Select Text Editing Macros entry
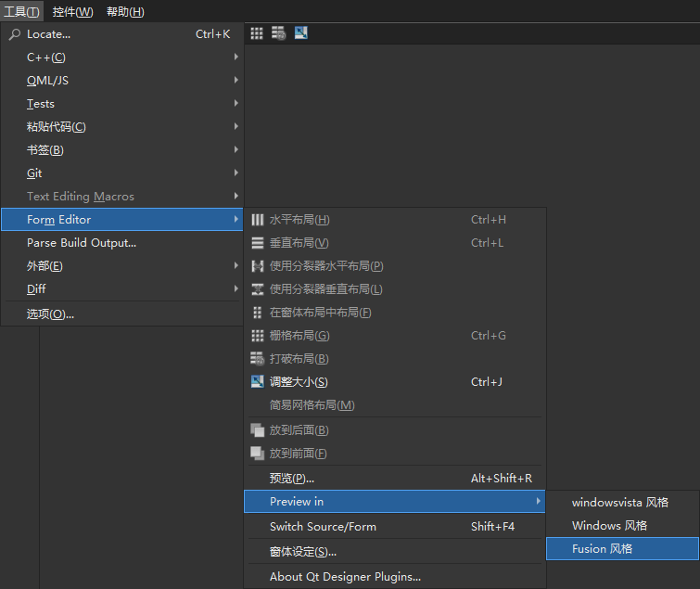This screenshot has width=700, height=589. pos(121,197)
